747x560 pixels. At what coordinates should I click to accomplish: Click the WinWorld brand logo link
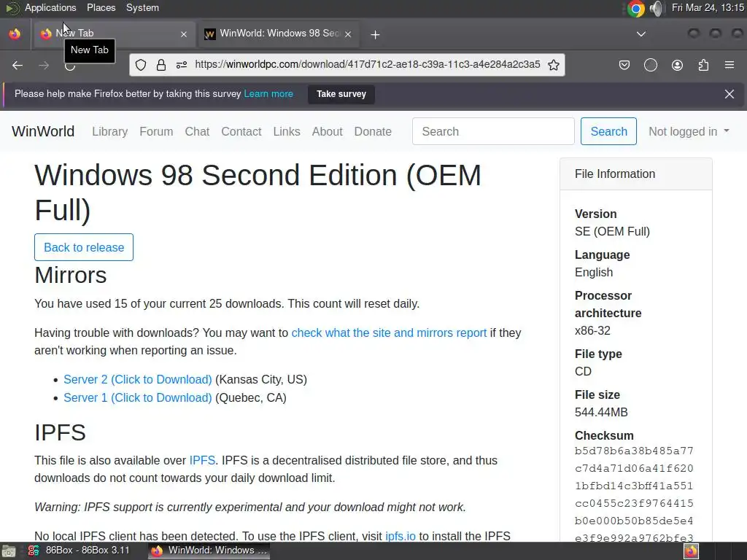click(x=43, y=131)
